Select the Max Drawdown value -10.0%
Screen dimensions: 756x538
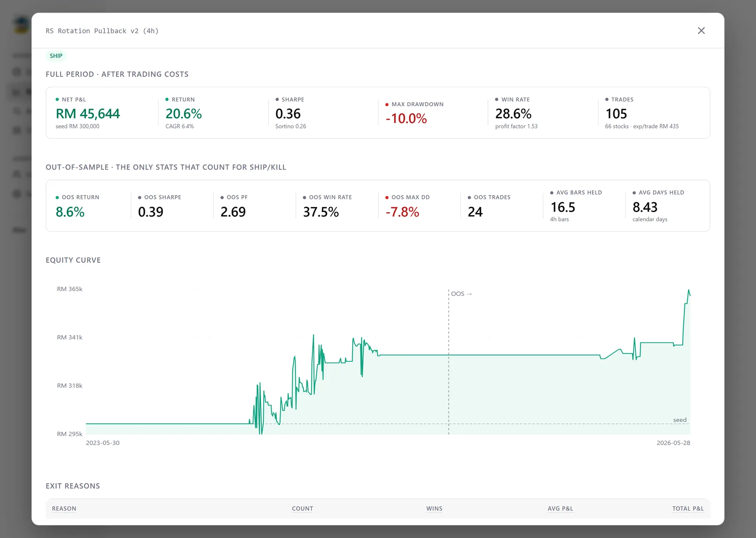click(x=406, y=118)
